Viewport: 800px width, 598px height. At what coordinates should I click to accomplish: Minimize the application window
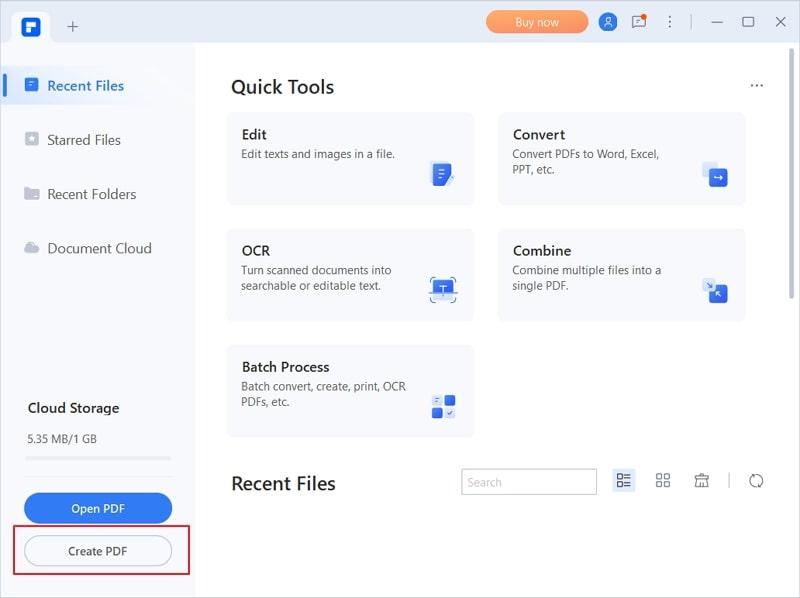[717, 22]
